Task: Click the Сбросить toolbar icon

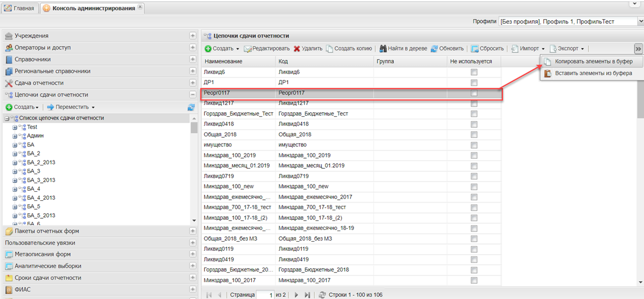Action: click(x=475, y=49)
